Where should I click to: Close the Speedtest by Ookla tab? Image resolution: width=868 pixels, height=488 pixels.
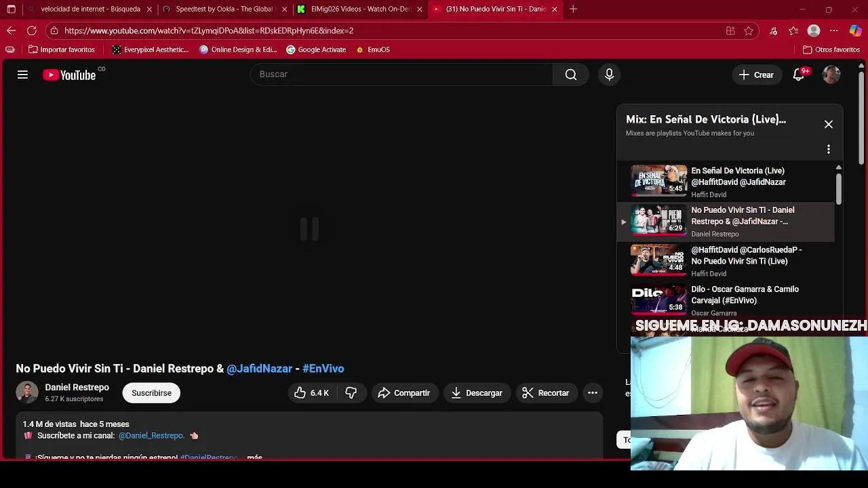coord(285,9)
